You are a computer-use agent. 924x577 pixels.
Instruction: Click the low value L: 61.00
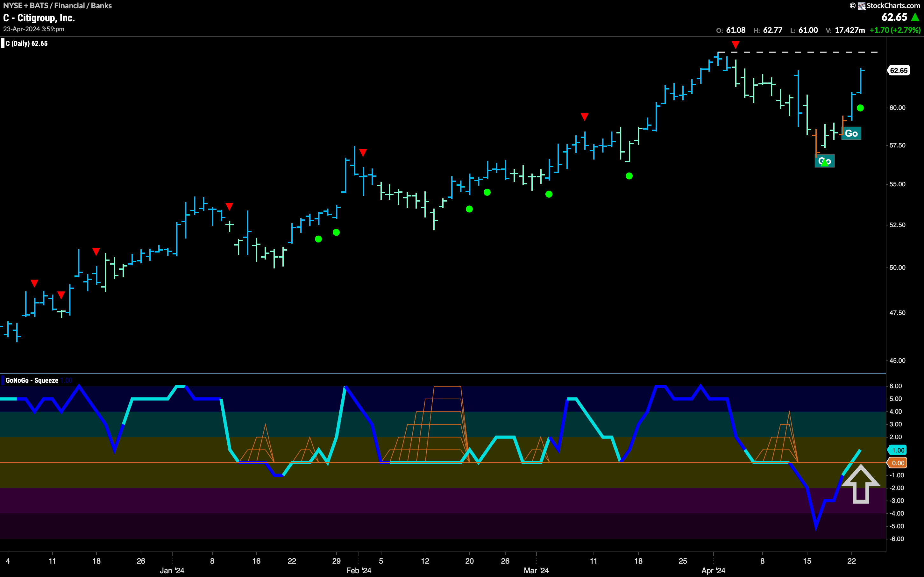click(x=804, y=30)
